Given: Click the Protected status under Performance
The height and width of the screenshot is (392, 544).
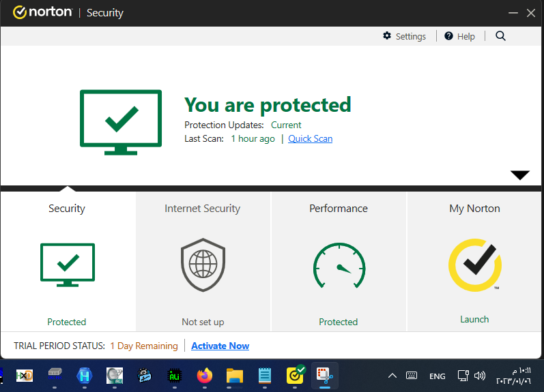Looking at the screenshot, I should [x=339, y=322].
